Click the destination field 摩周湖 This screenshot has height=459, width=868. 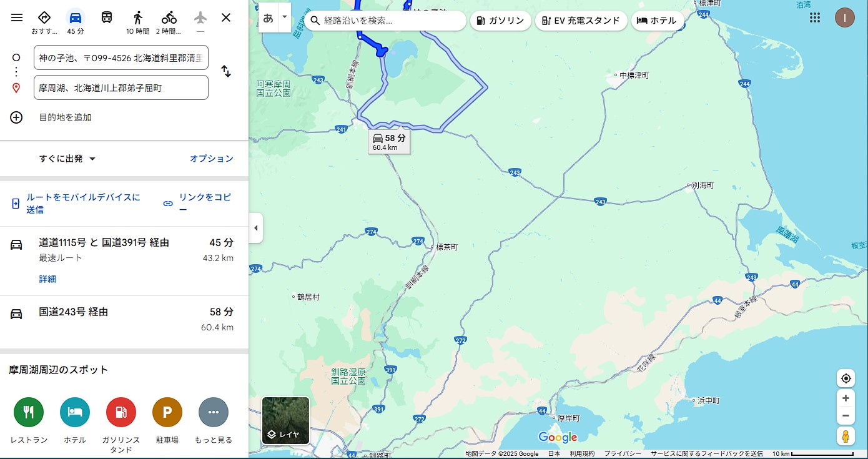point(121,87)
